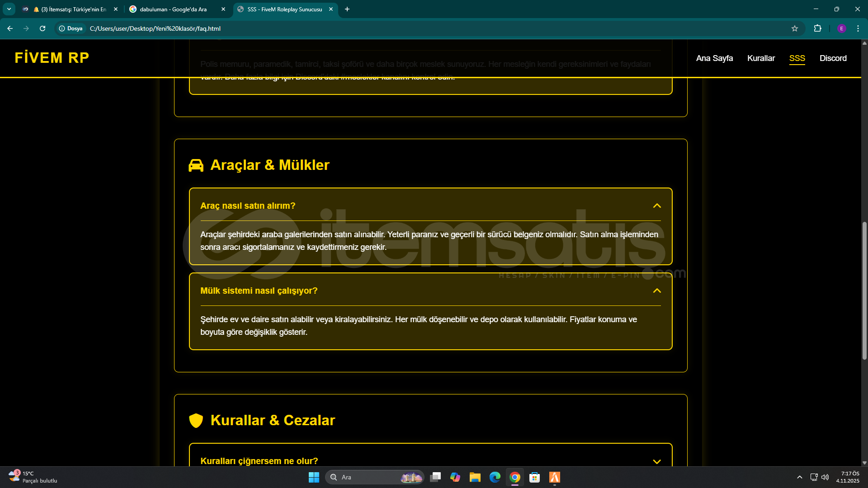Image resolution: width=868 pixels, height=488 pixels.
Task: Open the Kurallar navigation link
Action: tap(761, 58)
